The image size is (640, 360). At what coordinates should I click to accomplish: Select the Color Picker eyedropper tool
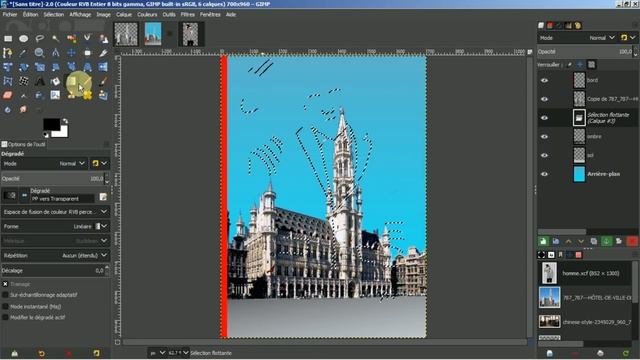[x=24, y=53]
